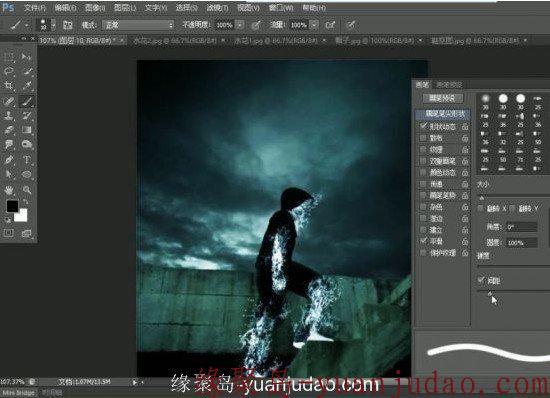The width and height of the screenshot is (550, 398).
Task: Toggle 翻转 X flip checkbox
Action: [x=481, y=208]
